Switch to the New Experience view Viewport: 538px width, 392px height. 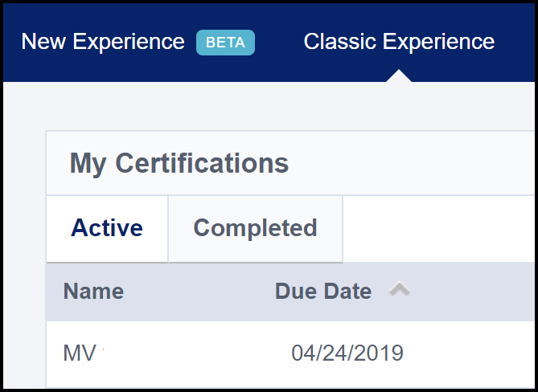pyautogui.click(x=103, y=42)
